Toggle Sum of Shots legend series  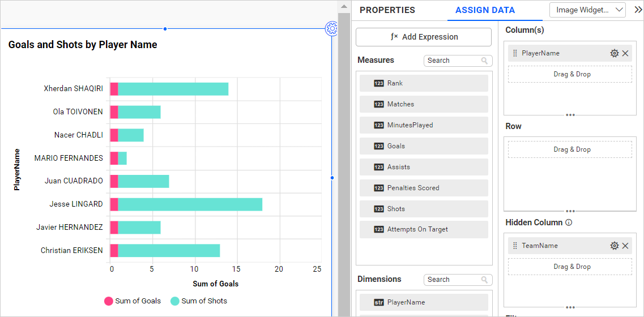click(199, 301)
